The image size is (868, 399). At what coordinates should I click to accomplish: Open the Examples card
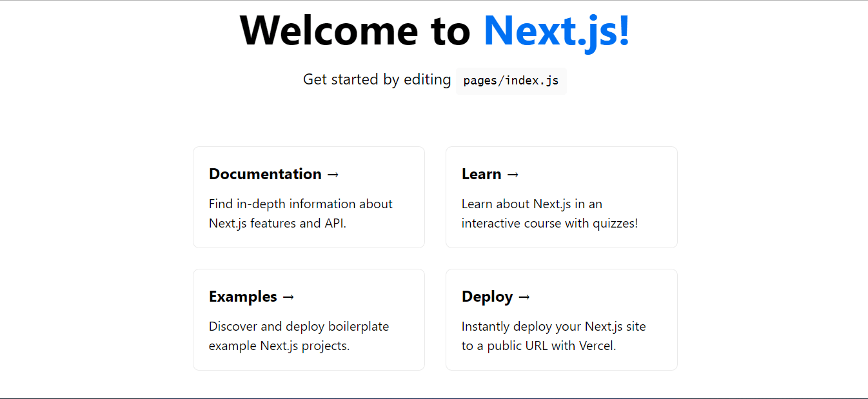coord(309,320)
